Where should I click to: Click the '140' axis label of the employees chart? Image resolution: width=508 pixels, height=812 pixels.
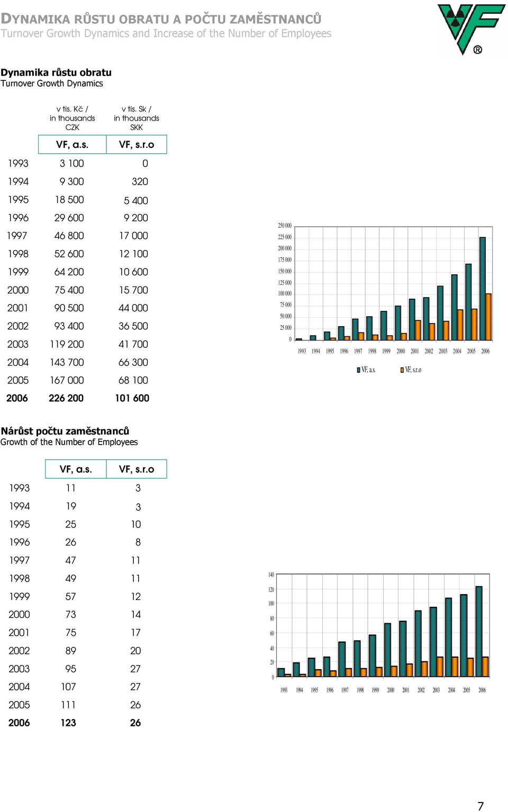(x=271, y=575)
